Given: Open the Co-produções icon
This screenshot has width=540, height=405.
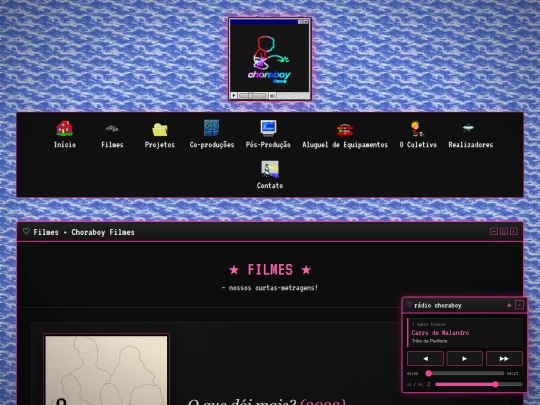Looking at the screenshot, I should [x=211, y=128].
